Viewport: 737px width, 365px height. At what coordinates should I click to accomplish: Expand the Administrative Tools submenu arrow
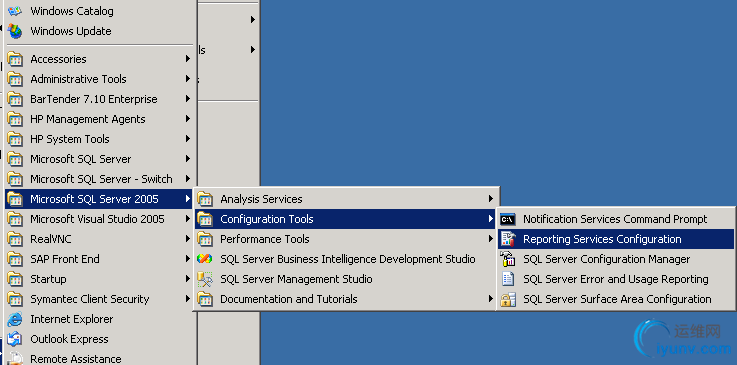pos(188,79)
